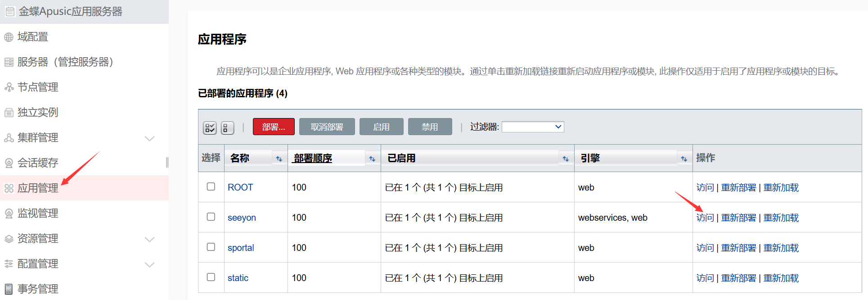Click the server icon beside 服务器（管控服务器）
The image size is (868, 300).
pyautogui.click(x=9, y=62)
